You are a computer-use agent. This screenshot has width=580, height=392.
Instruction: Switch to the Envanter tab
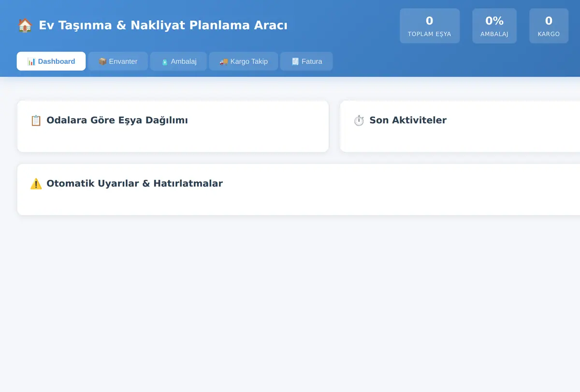pos(118,61)
